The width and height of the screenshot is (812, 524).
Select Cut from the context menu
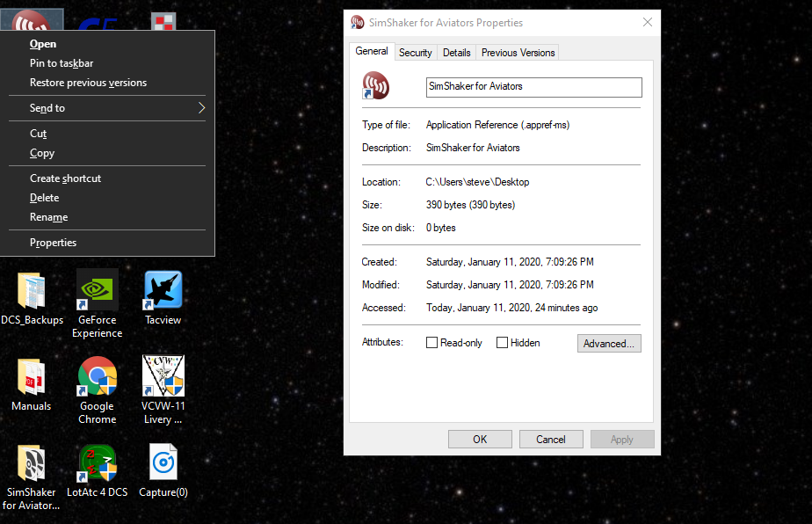(x=107, y=134)
